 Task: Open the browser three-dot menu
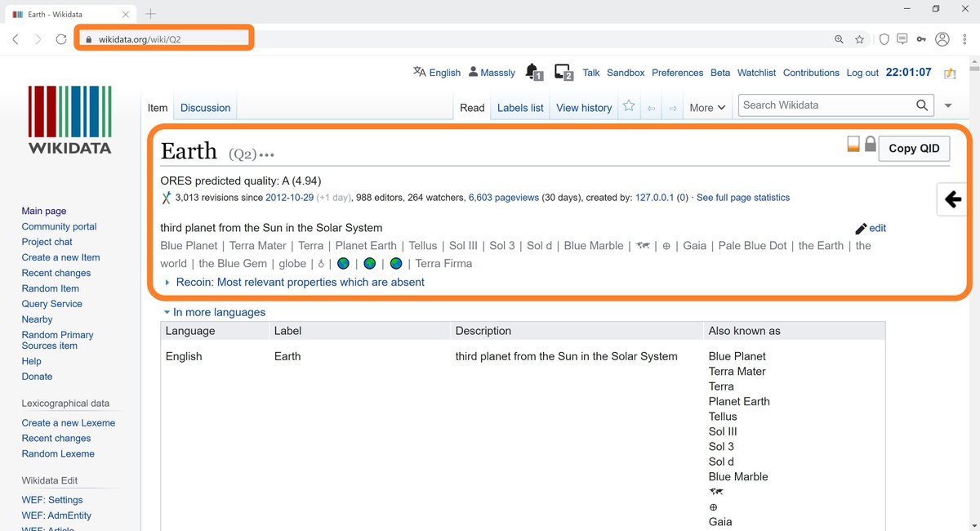[x=964, y=39]
